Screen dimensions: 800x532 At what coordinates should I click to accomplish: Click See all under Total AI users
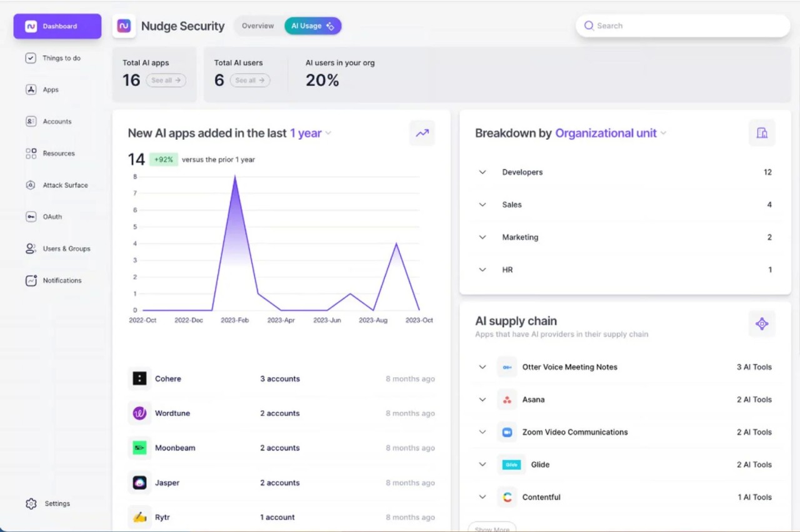pyautogui.click(x=250, y=80)
